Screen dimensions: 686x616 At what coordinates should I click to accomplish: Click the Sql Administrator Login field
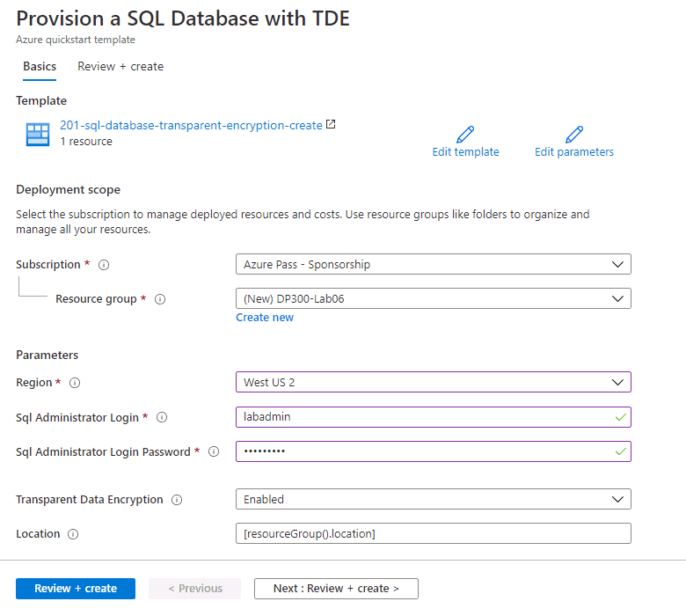click(433, 417)
